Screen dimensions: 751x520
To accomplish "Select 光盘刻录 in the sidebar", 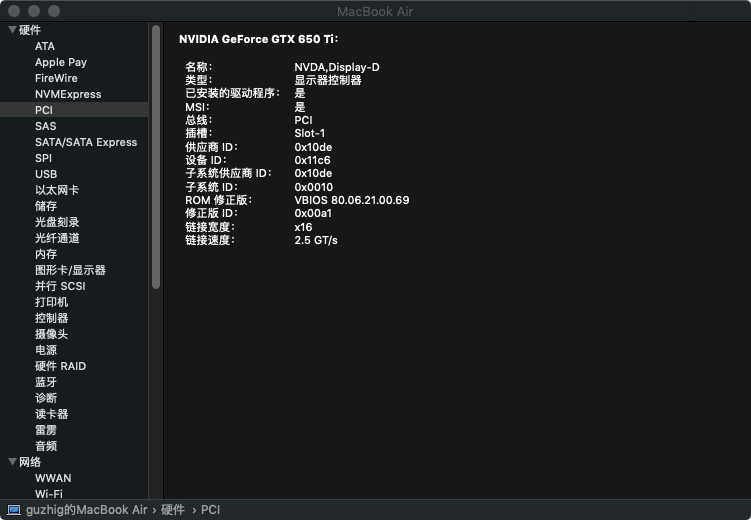I will 57,222.
